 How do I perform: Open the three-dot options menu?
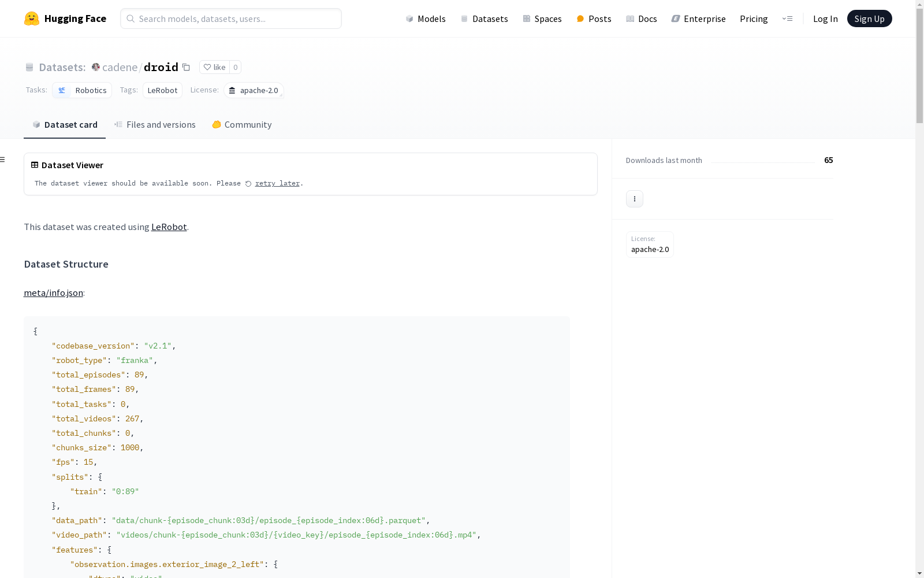click(x=634, y=199)
